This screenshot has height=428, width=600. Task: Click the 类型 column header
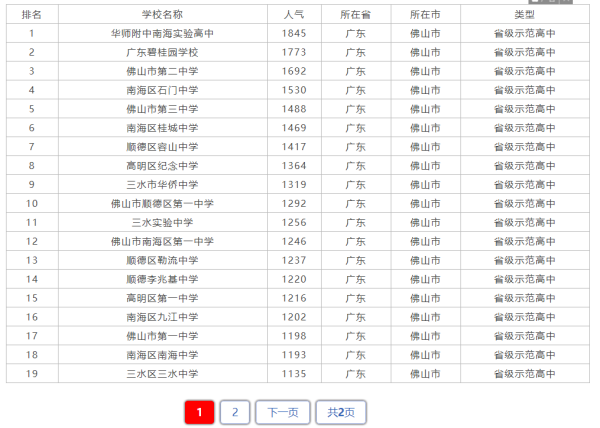click(x=524, y=15)
